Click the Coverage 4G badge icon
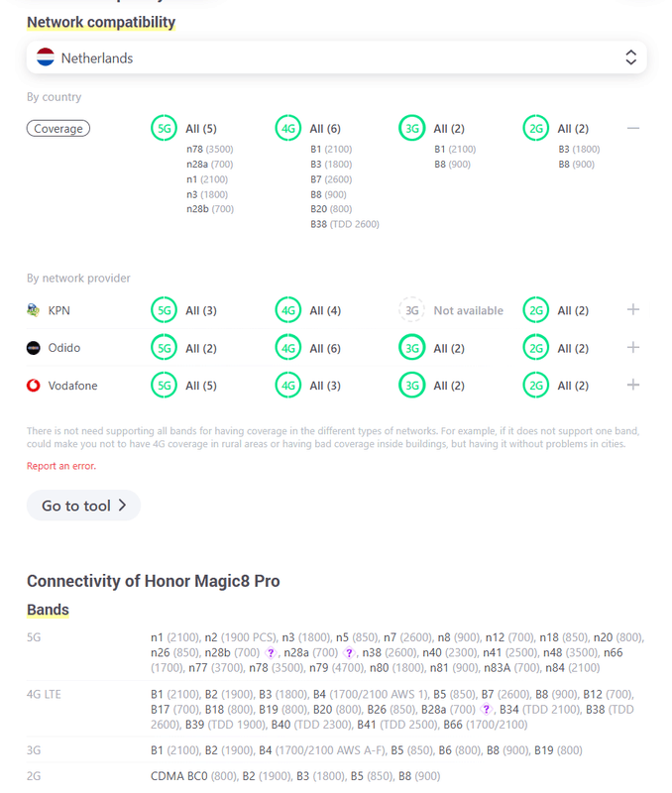This screenshot has width=672, height=793. click(x=288, y=128)
